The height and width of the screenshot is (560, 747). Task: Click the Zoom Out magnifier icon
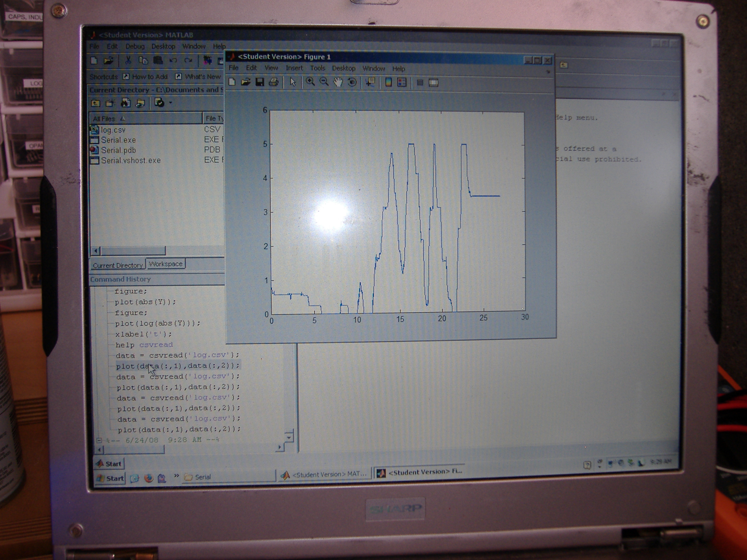[x=324, y=82]
